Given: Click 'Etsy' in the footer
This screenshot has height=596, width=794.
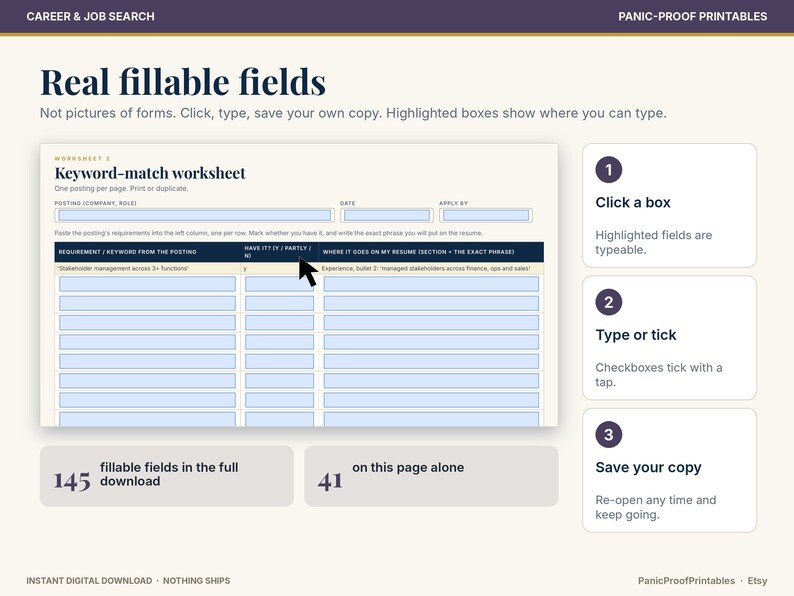Looking at the screenshot, I should pos(757,581).
